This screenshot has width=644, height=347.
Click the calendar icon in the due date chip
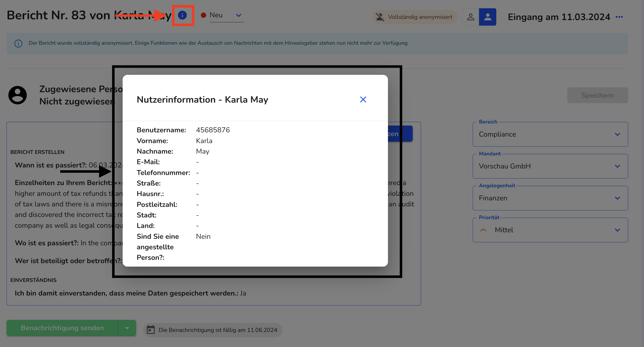tap(151, 330)
